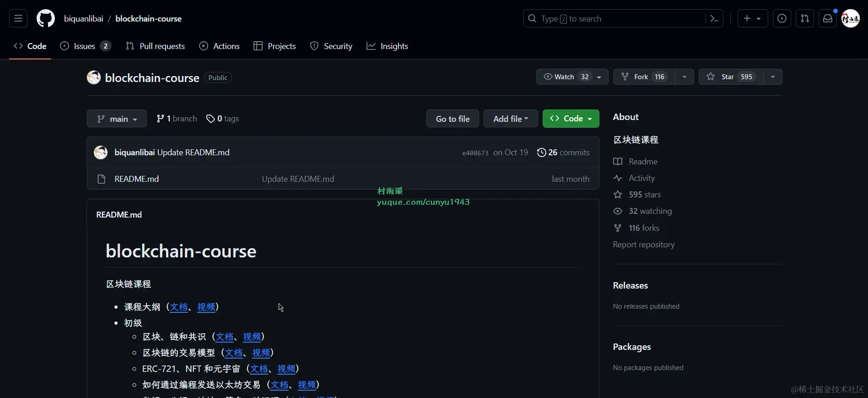The height and width of the screenshot is (398, 868).
Task: Open 文档 link for 如何通过编程发送以太坊交易
Action: click(x=279, y=385)
